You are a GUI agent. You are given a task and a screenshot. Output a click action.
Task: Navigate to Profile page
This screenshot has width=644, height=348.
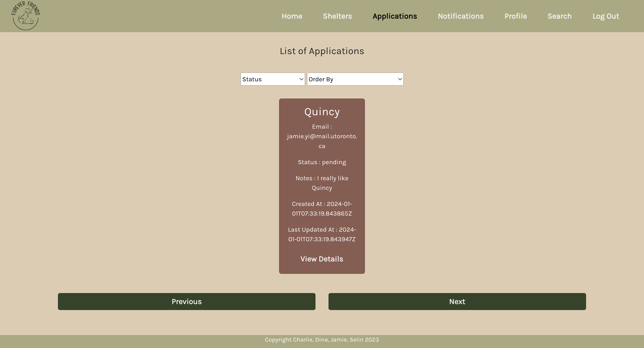coord(515,16)
